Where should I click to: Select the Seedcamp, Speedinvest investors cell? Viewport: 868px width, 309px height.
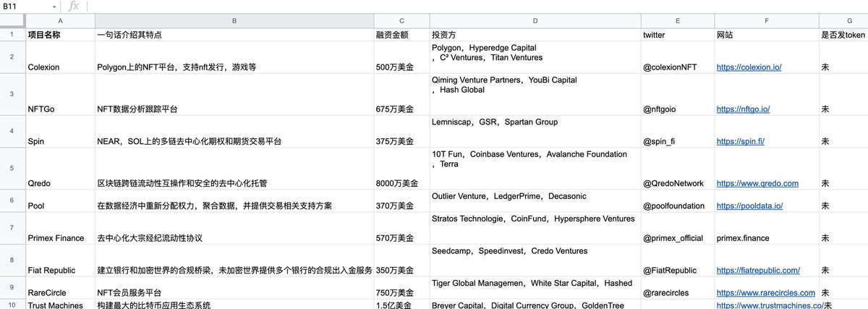point(535,260)
